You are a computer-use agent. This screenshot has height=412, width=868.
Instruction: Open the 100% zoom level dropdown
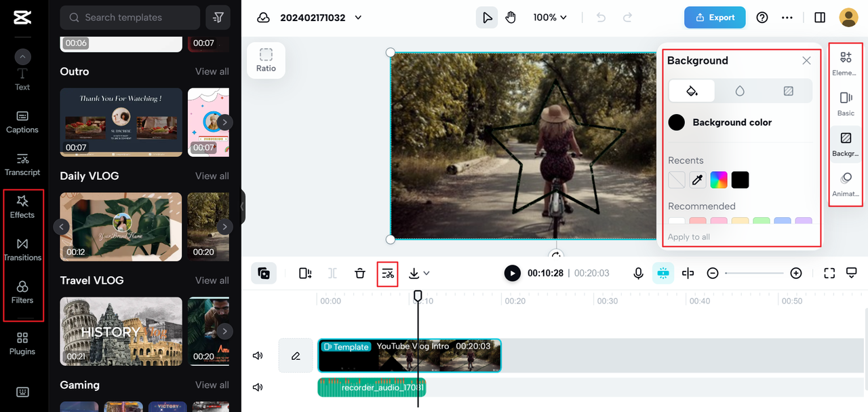(x=550, y=18)
